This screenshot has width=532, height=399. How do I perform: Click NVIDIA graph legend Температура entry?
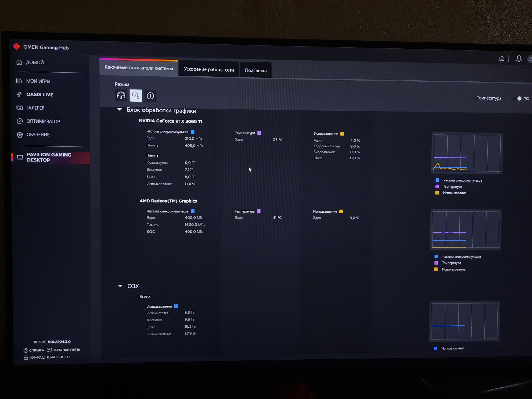click(452, 186)
